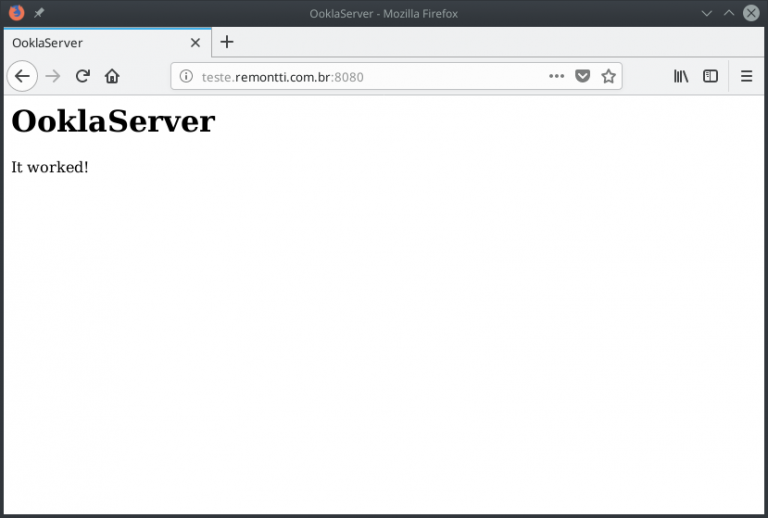Open page actions three-dot menu
This screenshot has height=518, width=768.
click(x=556, y=76)
